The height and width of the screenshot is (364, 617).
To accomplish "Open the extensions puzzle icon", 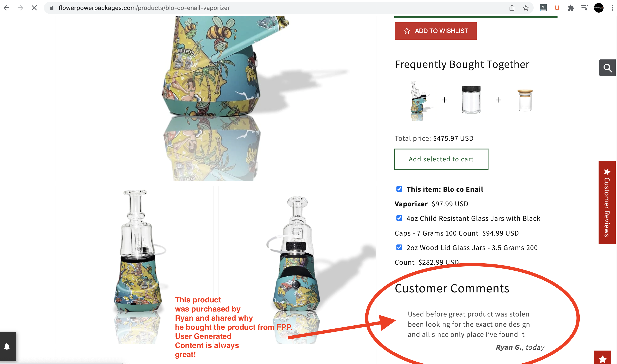I will pyautogui.click(x=571, y=8).
